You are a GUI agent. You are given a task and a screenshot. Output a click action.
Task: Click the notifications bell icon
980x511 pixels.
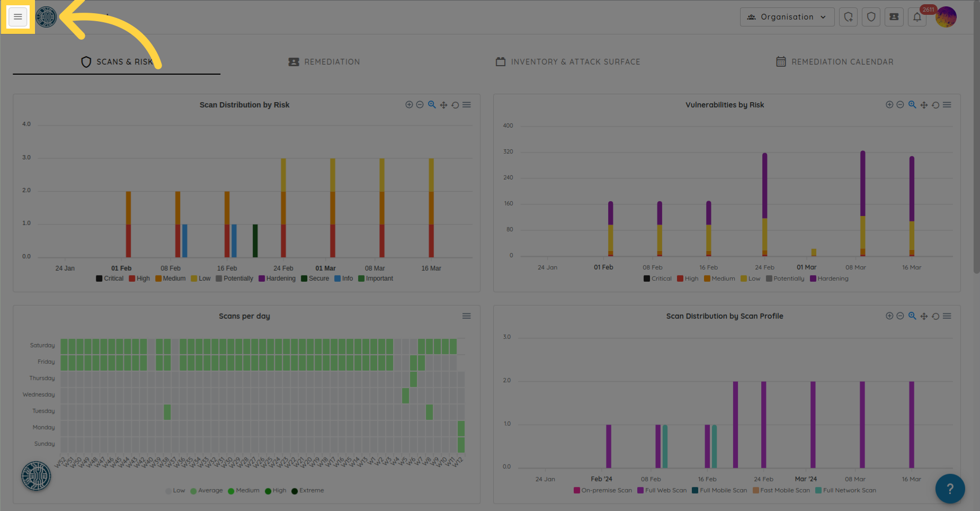[x=917, y=17]
